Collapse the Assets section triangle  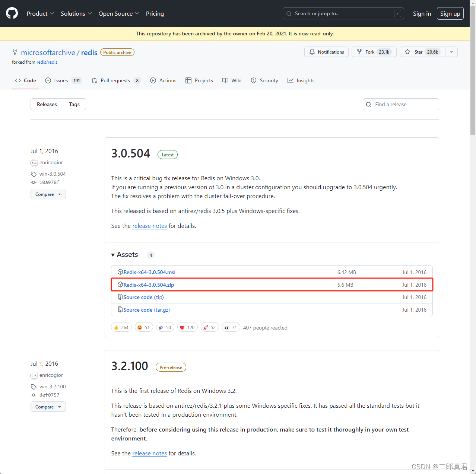[x=113, y=255]
